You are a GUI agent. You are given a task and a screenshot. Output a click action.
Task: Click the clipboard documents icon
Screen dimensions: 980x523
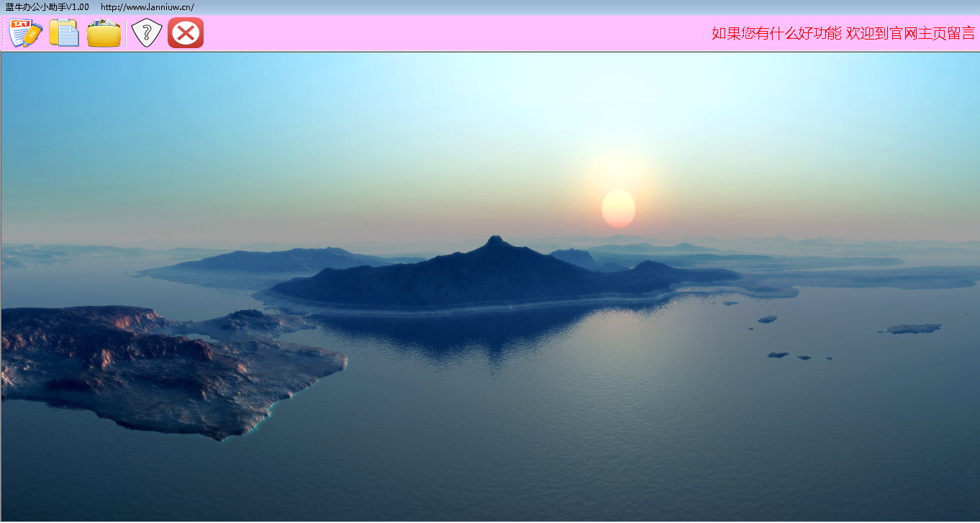64,33
